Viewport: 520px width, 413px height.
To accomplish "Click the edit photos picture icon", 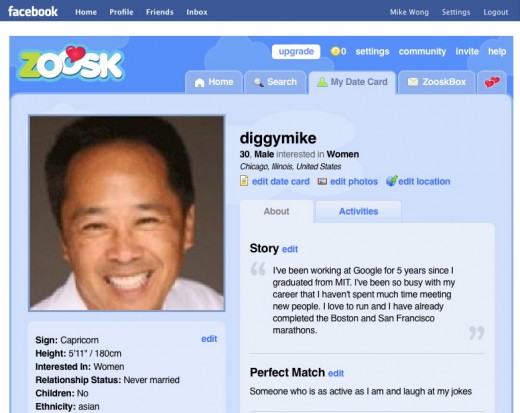I will [x=322, y=181].
